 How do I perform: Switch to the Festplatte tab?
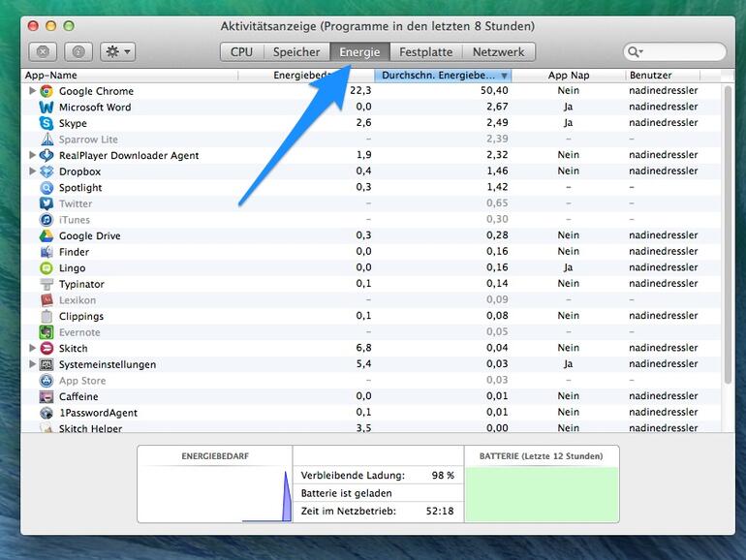pos(425,52)
